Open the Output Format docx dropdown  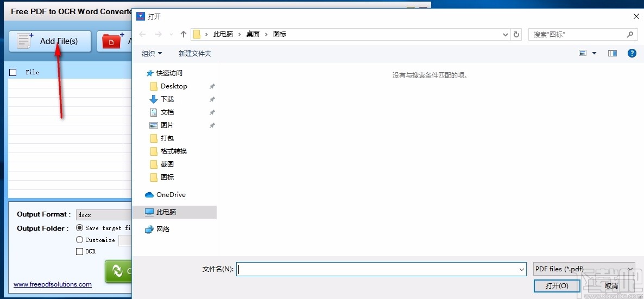(103, 214)
